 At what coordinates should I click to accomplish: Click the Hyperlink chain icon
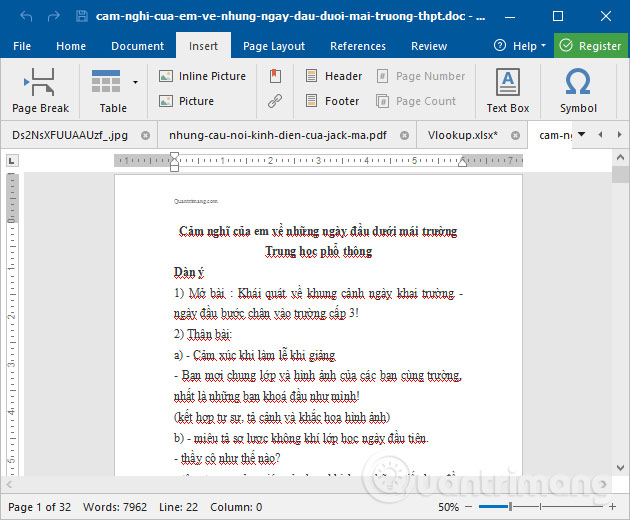click(x=275, y=101)
